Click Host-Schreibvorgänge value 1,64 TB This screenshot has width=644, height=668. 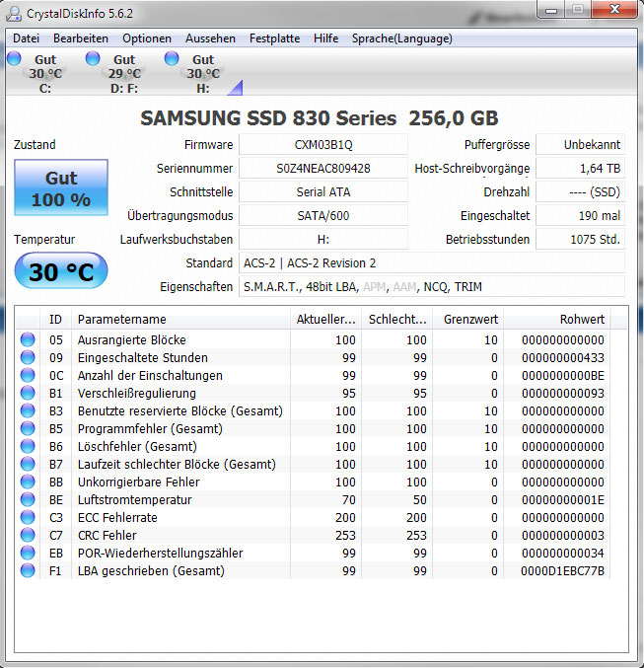coord(580,169)
